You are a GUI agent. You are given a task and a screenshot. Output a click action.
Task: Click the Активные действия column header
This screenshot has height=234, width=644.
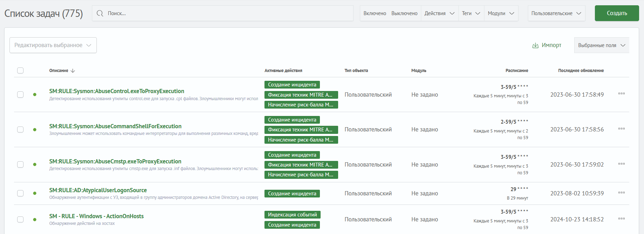[283, 71]
